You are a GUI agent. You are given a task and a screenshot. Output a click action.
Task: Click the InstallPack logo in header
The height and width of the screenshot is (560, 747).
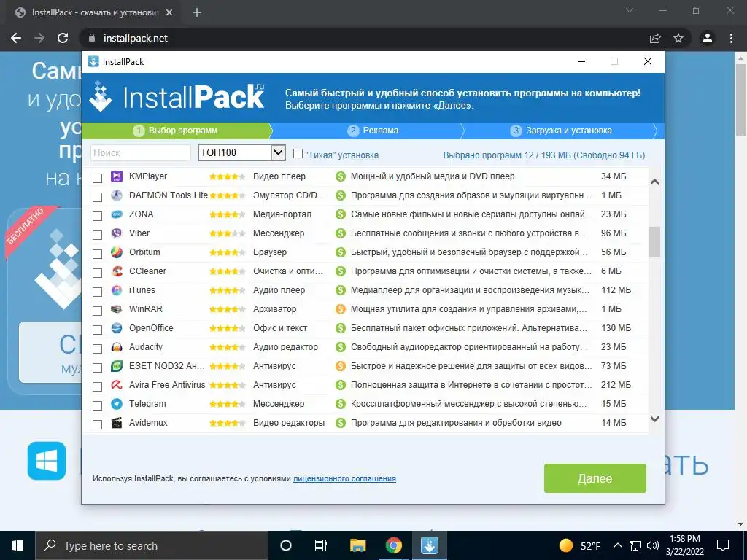click(x=177, y=97)
